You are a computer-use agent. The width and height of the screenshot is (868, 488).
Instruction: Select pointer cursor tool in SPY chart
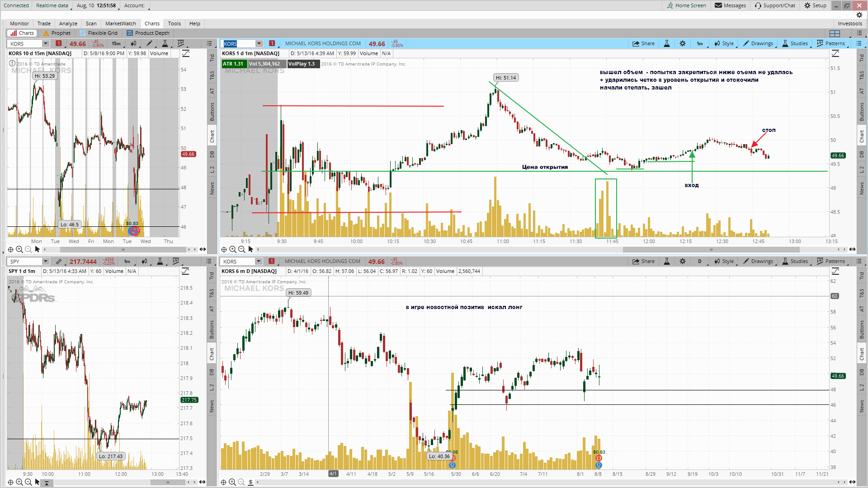pos(38,482)
